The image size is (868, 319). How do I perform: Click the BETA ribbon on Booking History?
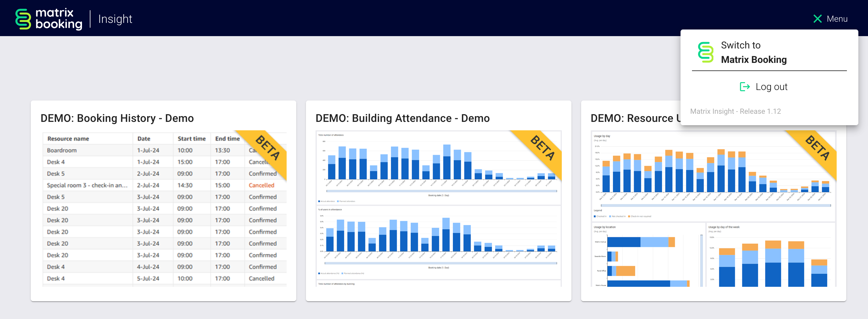[268, 148]
